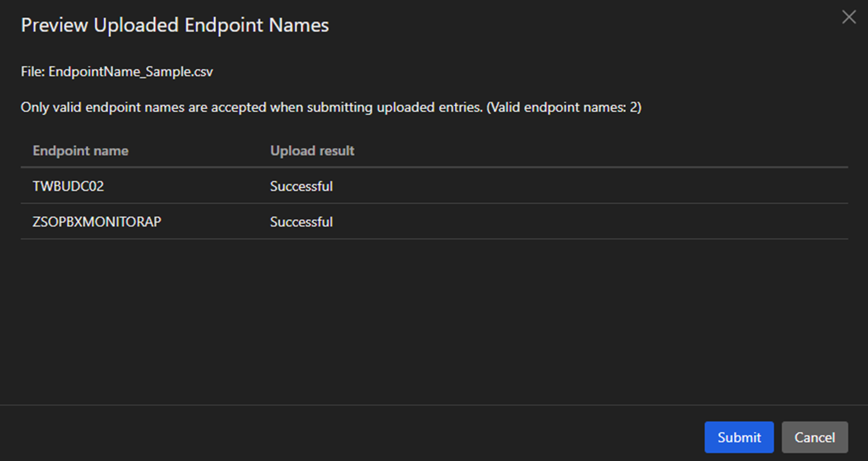Screen dimensions: 868x461
Task: Click the blank footer left of Submit
Action: pyautogui.click(x=348, y=437)
